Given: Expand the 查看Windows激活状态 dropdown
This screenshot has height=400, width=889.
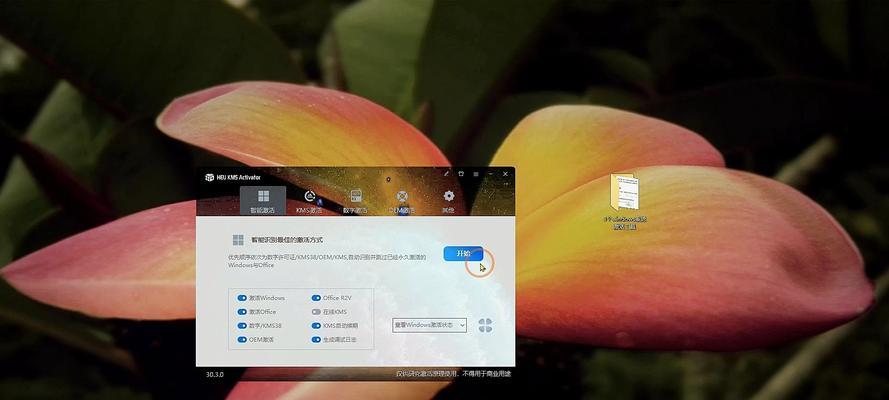Looking at the screenshot, I should [x=429, y=325].
